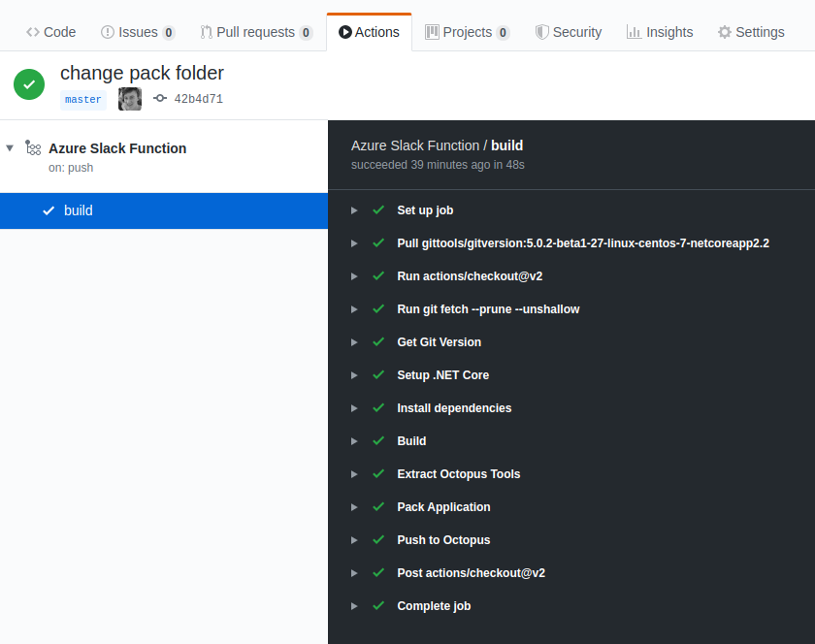Expand the Complete job step arrow
This screenshot has width=815, height=644.
(x=354, y=606)
